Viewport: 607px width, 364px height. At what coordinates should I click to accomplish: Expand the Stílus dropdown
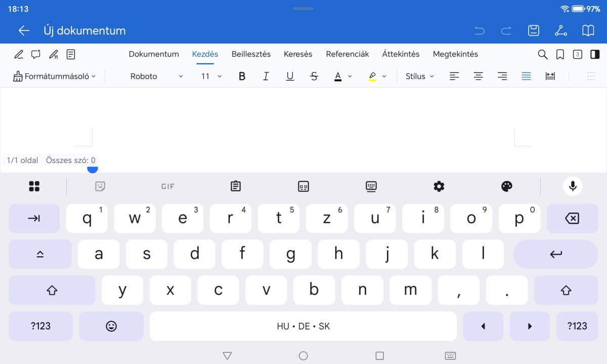[x=419, y=76]
